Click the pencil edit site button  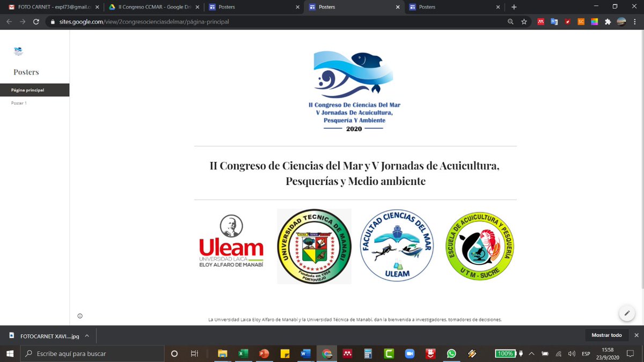click(x=627, y=313)
